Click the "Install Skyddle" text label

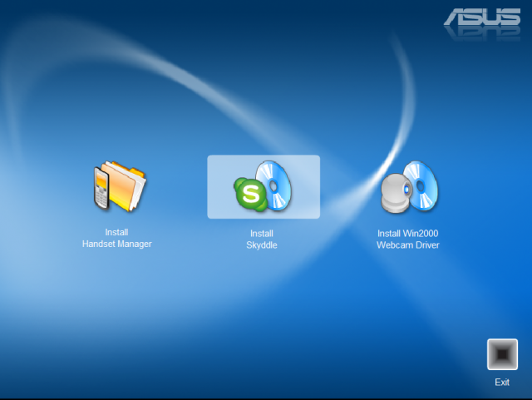pyautogui.click(x=262, y=240)
